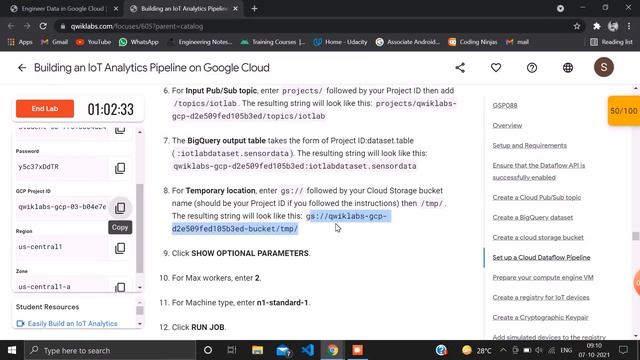Reload the page in Chrome
640x360 pixels.
[x=43, y=26]
